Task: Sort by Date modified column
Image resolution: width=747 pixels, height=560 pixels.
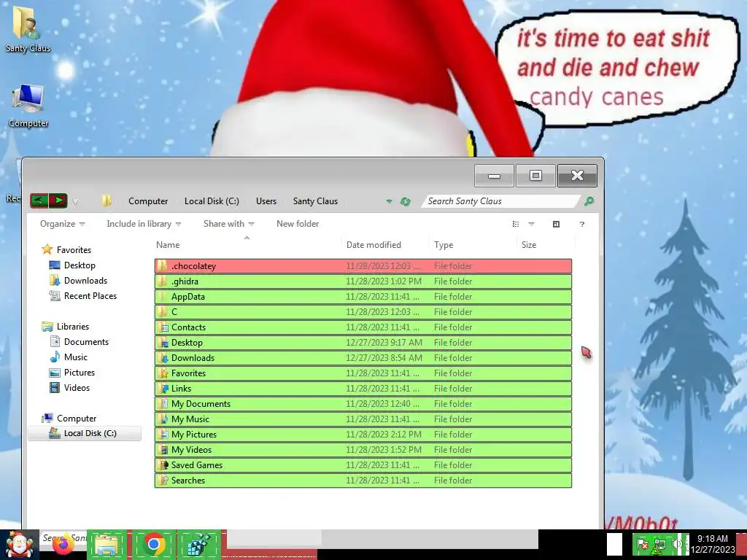Action: pyautogui.click(x=373, y=245)
